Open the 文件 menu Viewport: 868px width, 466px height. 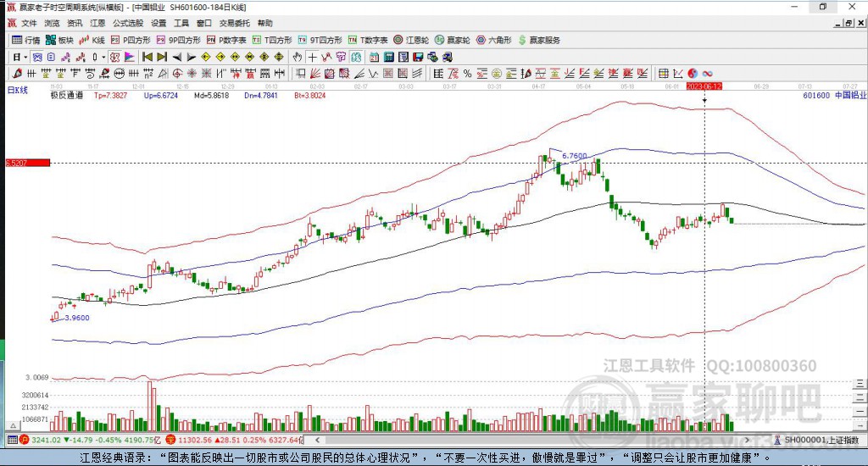click(x=29, y=23)
